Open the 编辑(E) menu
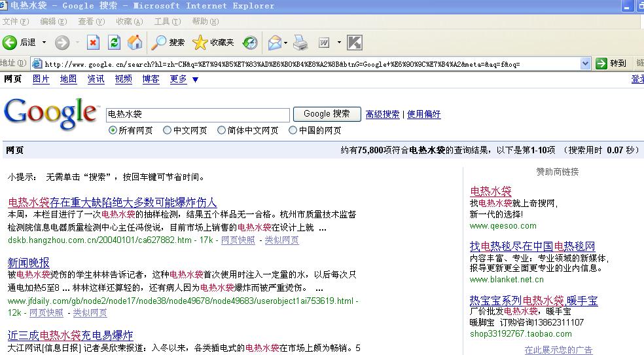This screenshot has height=355, width=644. point(54,22)
